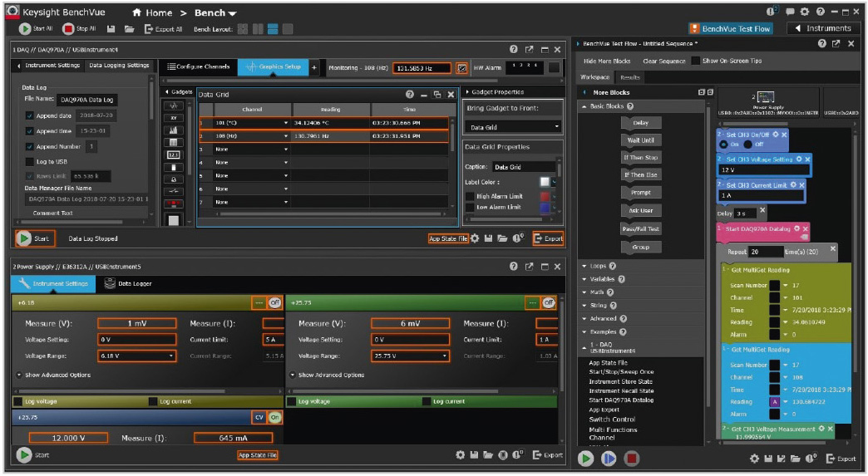Toggle the 6.18 V channel output Off button
The height and width of the screenshot is (476, 868).
(274, 302)
